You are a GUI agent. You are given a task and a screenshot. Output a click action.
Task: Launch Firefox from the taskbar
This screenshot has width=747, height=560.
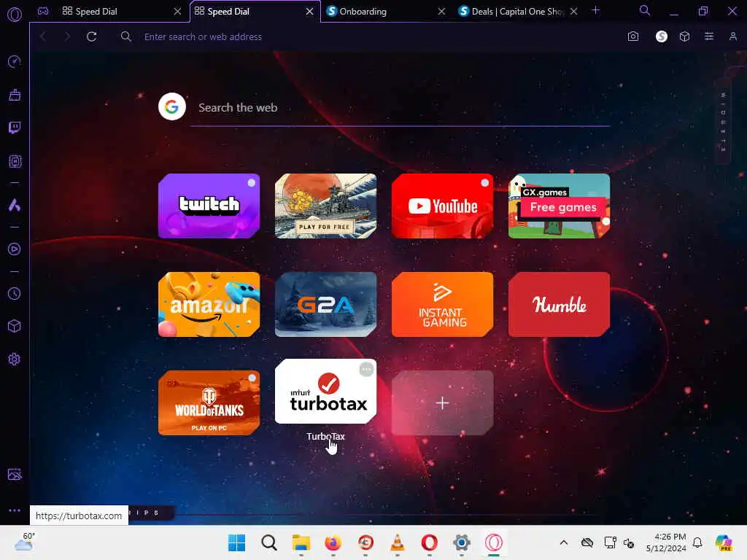coord(333,542)
